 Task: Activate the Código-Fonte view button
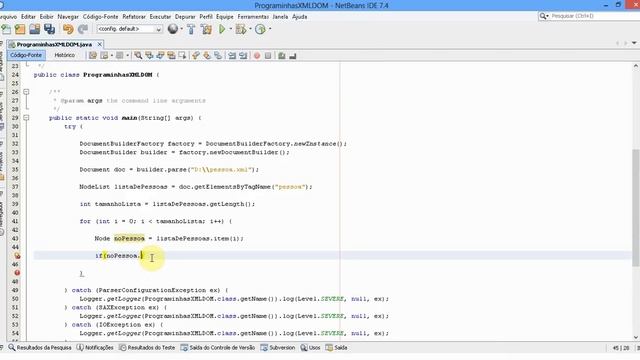pos(26,55)
